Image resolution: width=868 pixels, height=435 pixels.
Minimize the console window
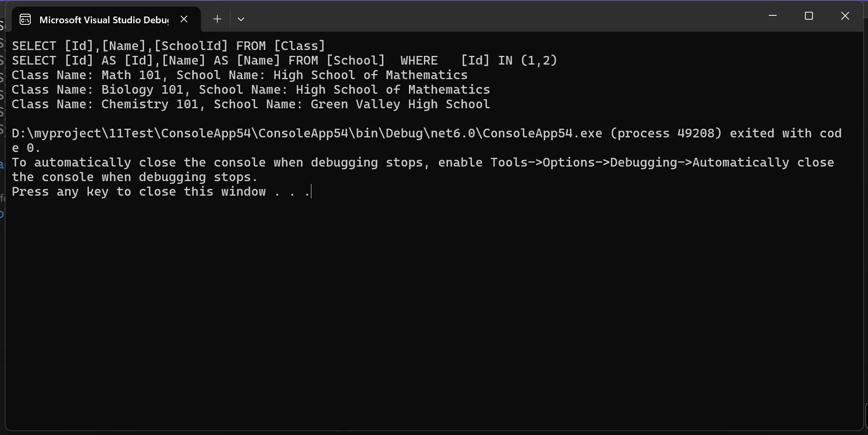click(773, 16)
